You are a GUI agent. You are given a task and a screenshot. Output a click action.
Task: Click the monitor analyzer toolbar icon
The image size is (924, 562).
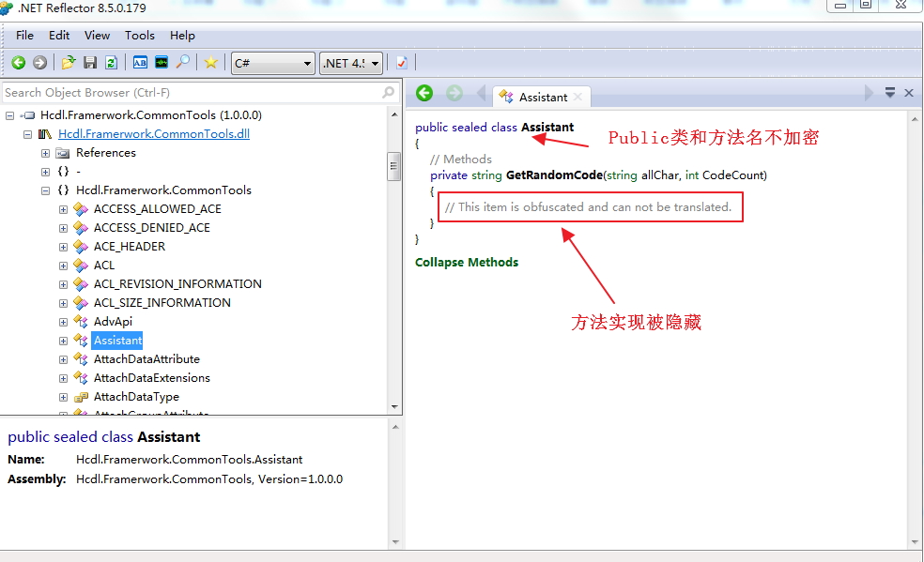point(162,62)
